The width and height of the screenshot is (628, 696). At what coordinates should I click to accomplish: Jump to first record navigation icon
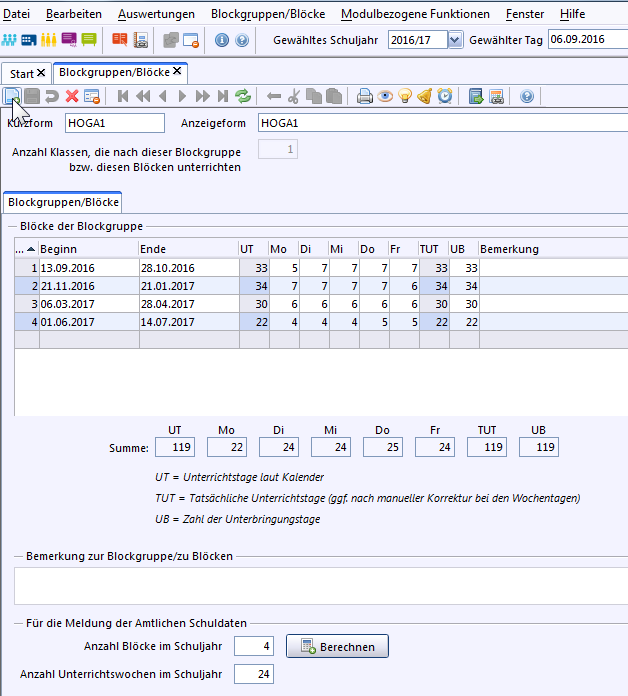[124, 96]
